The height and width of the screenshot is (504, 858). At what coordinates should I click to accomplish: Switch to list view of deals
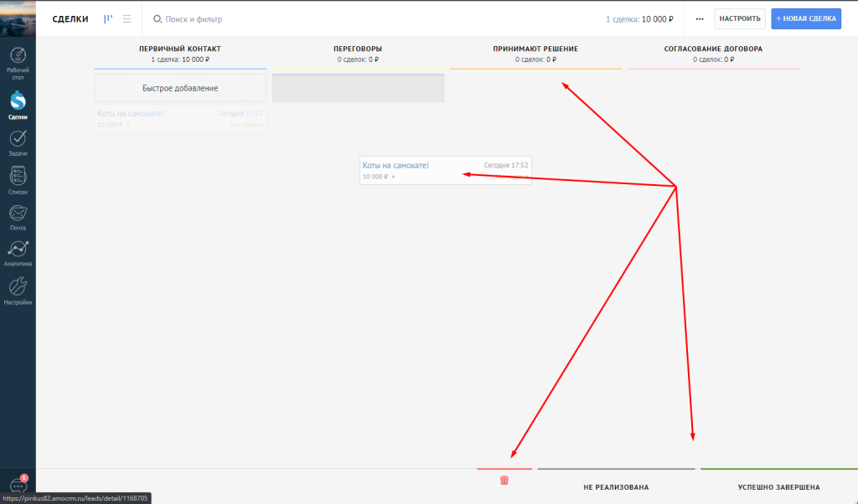(127, 18)
